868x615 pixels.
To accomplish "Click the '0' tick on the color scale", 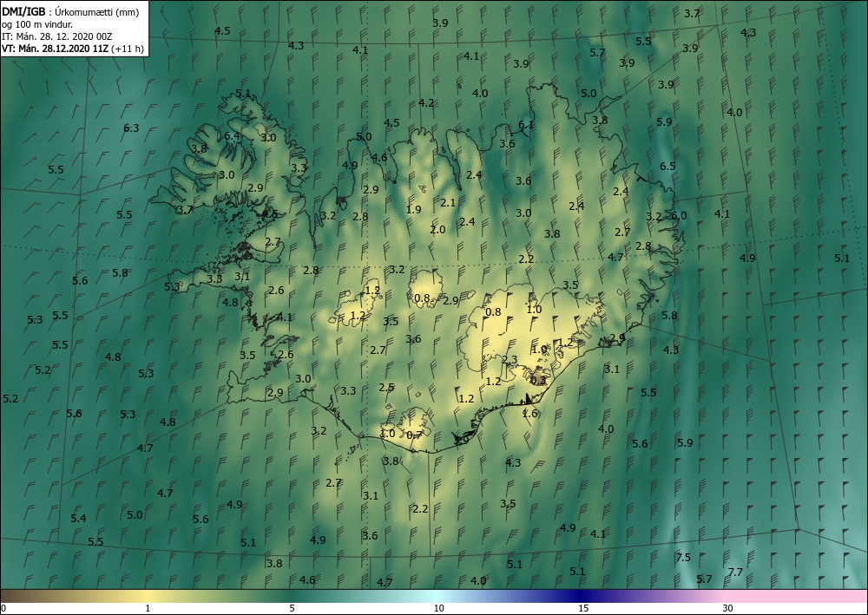I will (3, 608).
